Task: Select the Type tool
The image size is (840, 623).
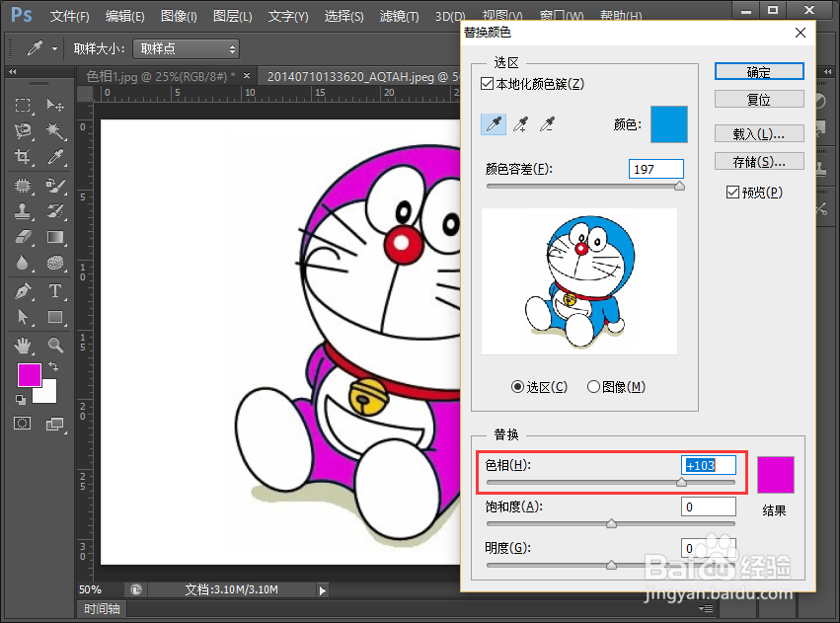Action: coord(54,291)
